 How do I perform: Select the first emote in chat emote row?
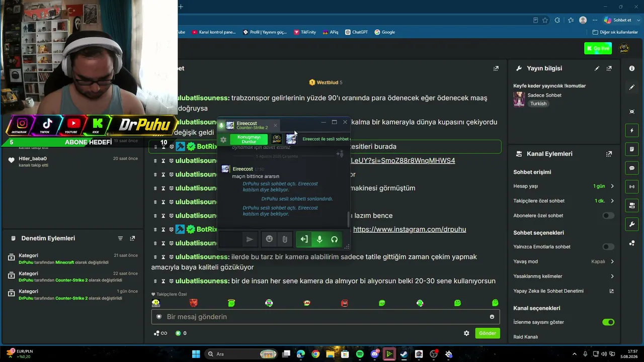(x=156, y=303)
